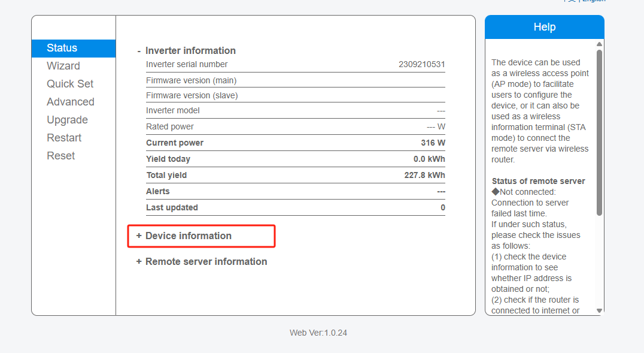Click the inverter serial number 2309210531
Screen dimensions: 644x353
pos(421,65)
